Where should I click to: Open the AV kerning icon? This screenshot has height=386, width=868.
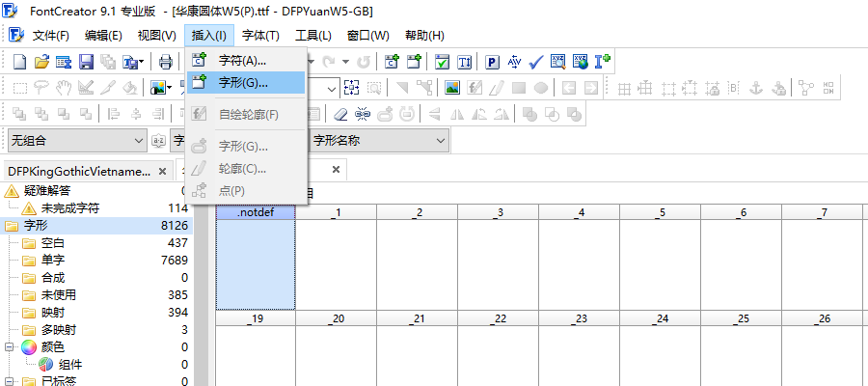(x=514, y=62)
